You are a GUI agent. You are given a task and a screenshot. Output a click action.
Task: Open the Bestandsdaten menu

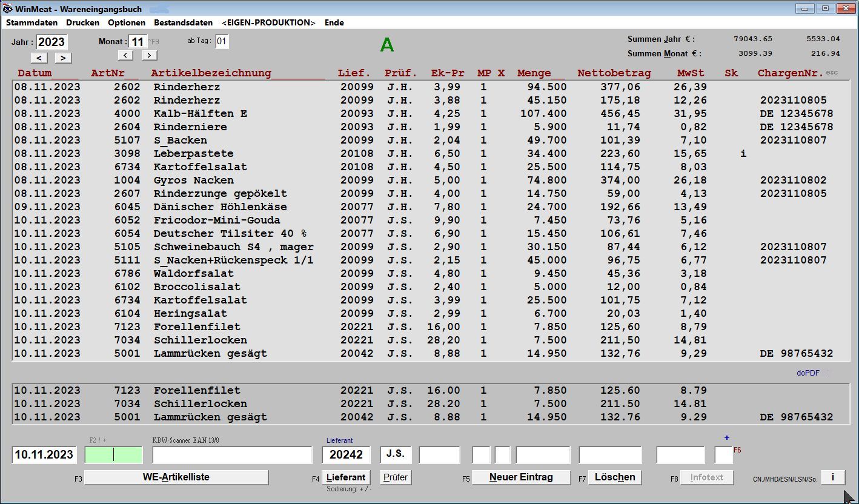coord(183,22)
